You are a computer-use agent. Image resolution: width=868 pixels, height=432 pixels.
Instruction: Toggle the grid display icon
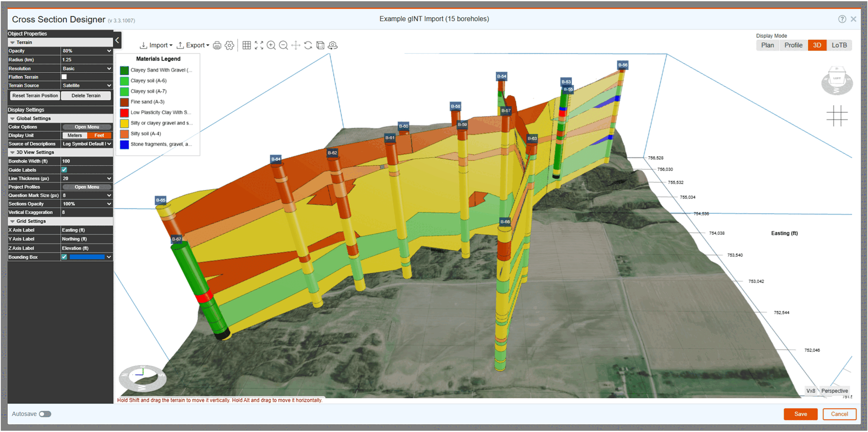tap(247, 45)
